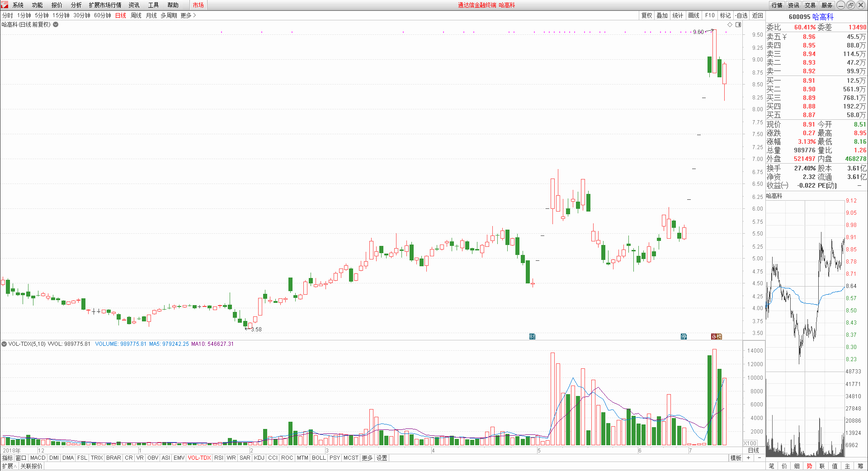Minimize the window using round minimize icon
The height and width of the screenshot is (471, 868).
[x=841, y=5]
